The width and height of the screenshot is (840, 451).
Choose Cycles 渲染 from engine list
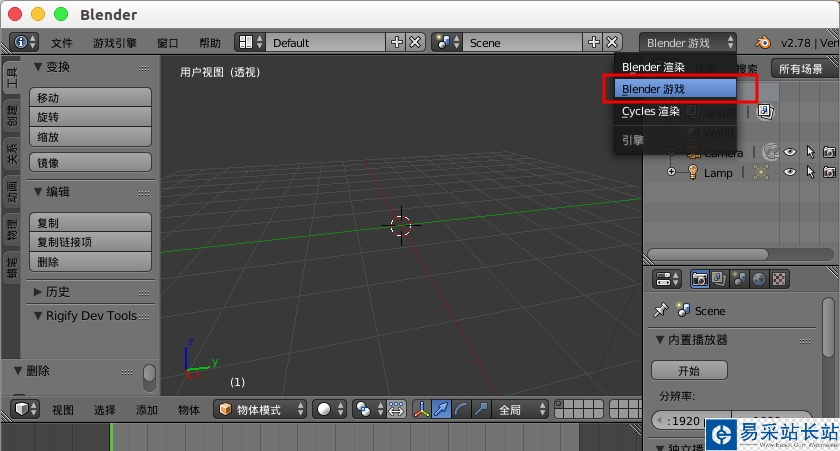click(x=675, y=111)
